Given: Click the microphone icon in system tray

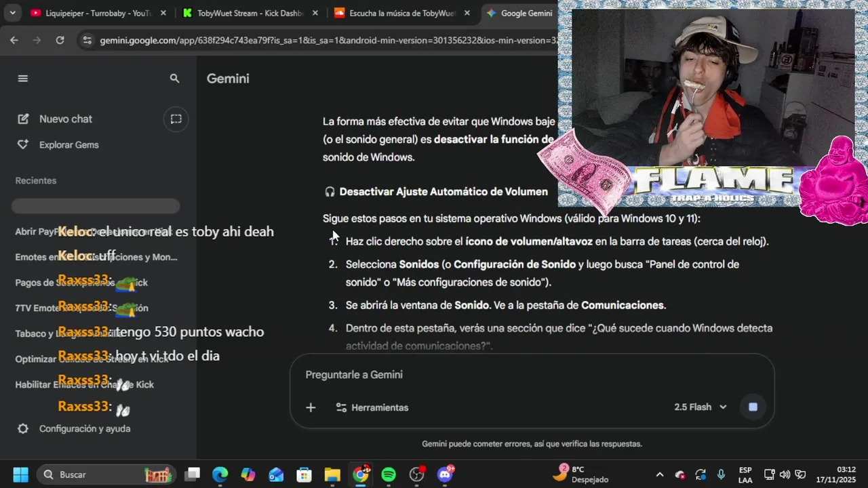Looking at the screenshot, I should [x=722, y=474].
